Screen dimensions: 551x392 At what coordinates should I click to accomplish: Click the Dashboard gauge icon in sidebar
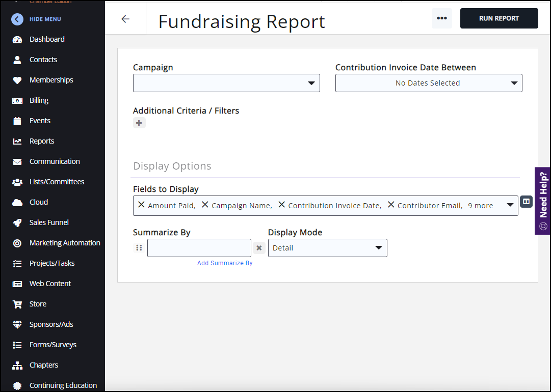17,39
